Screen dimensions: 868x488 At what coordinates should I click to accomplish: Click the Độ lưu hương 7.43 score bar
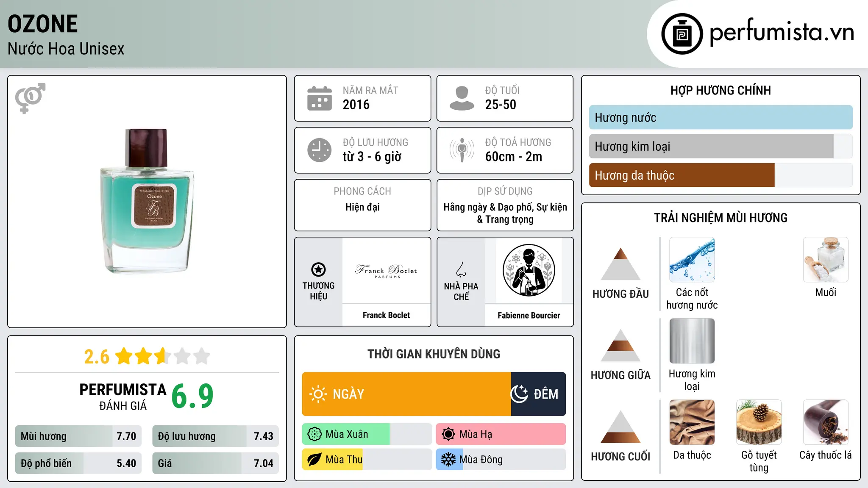coord(215,436)
